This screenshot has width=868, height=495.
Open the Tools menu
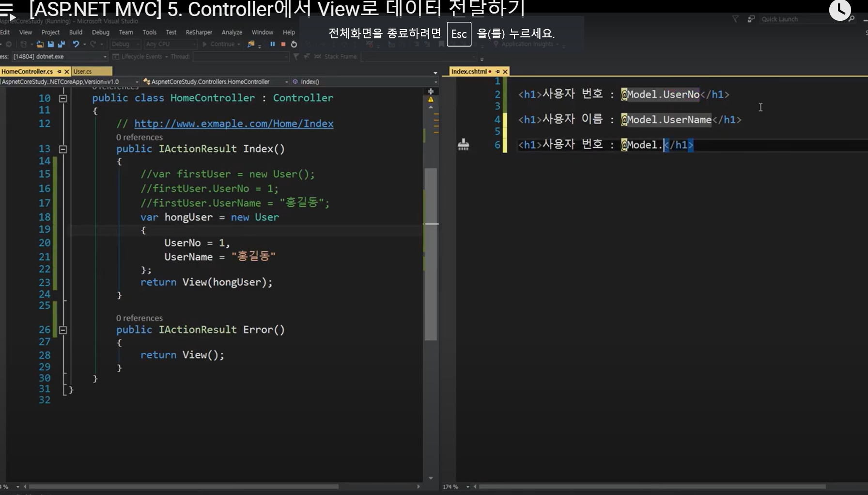(150, 32)
